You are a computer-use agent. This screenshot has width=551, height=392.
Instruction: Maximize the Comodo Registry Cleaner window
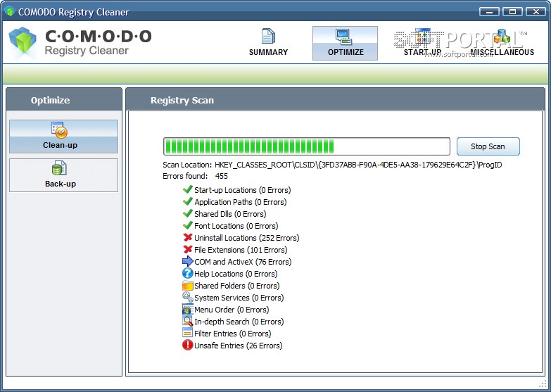point(512,11)
